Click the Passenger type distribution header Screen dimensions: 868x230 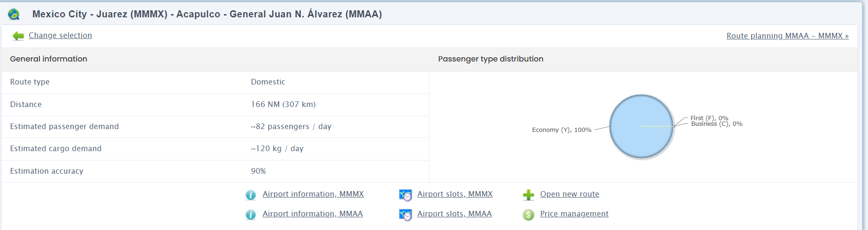(491, 59)
